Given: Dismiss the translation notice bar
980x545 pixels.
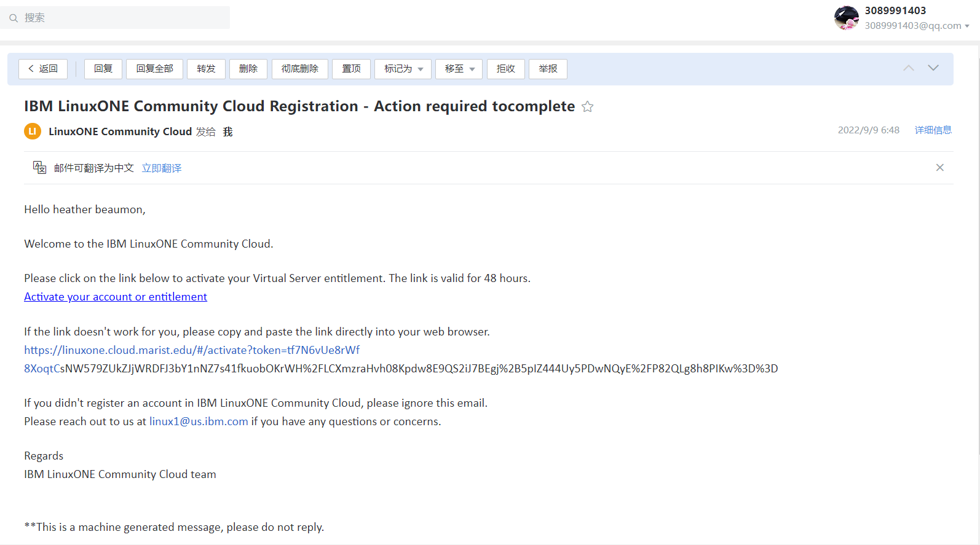Looking at the screenshot, I should (939, 168).
